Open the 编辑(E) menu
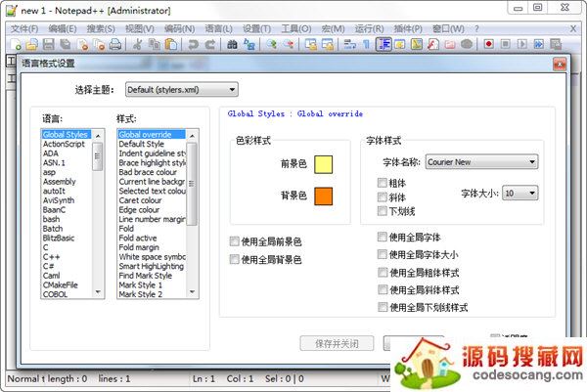The image size is (587, 392). coord(63,28)
